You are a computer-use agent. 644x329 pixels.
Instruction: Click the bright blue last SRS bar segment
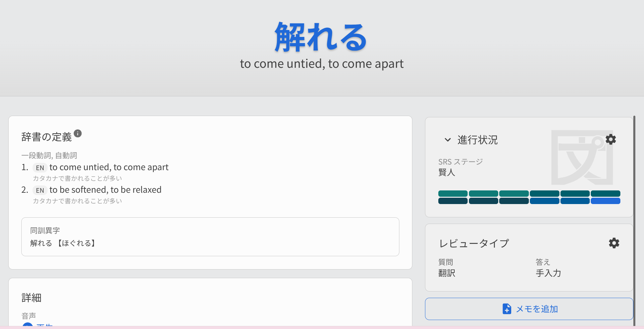click(605, 201)
